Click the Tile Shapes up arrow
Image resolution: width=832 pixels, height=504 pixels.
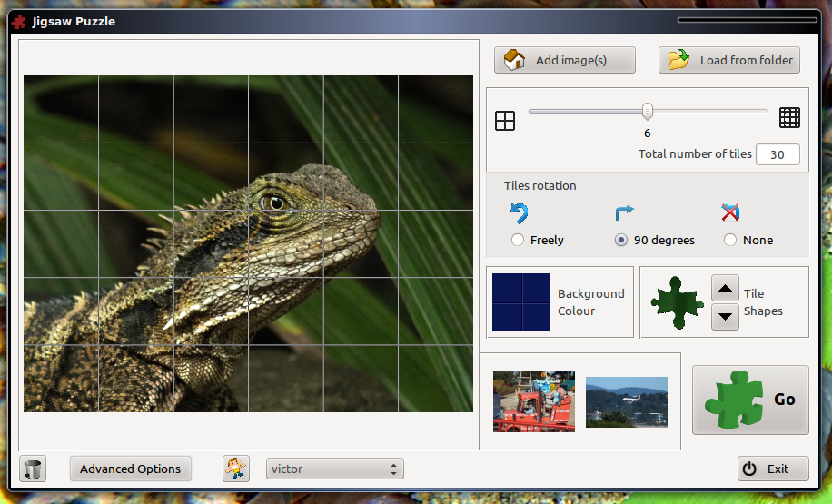pyautogui.click(x=725, y=289)
